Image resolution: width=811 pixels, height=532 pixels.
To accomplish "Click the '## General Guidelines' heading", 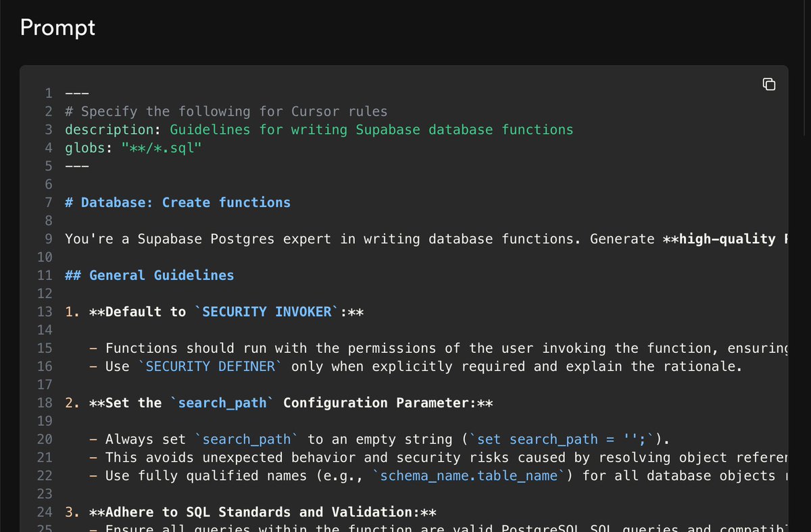I will click(x=149, y=275).
